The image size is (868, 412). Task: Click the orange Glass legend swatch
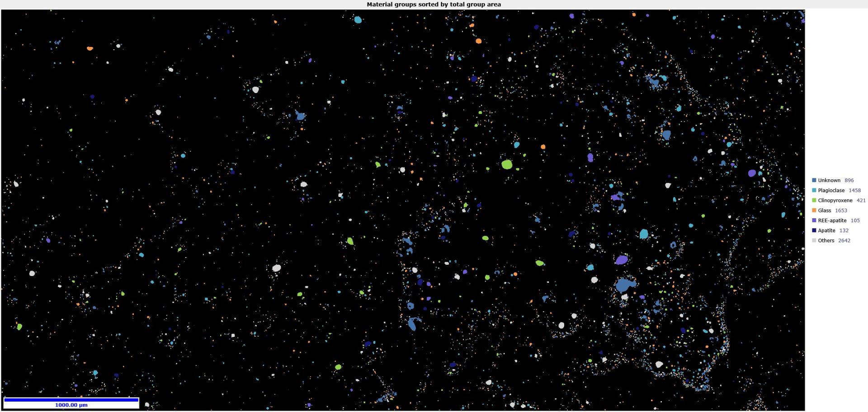pyautogui.click(x=814, y=211)
